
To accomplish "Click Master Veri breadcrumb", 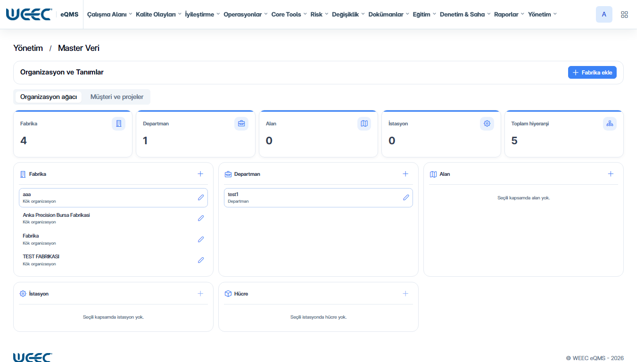I will click(79, 48).
